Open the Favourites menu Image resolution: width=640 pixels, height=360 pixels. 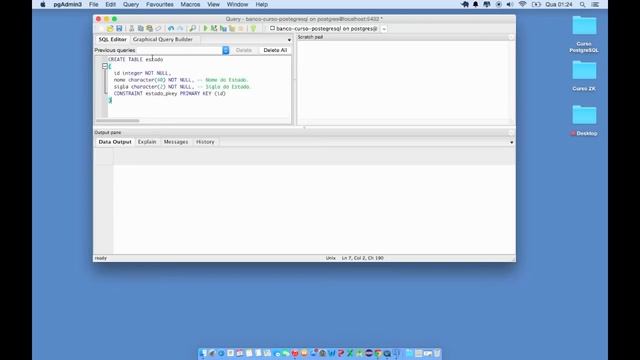(x=160, y=4)
